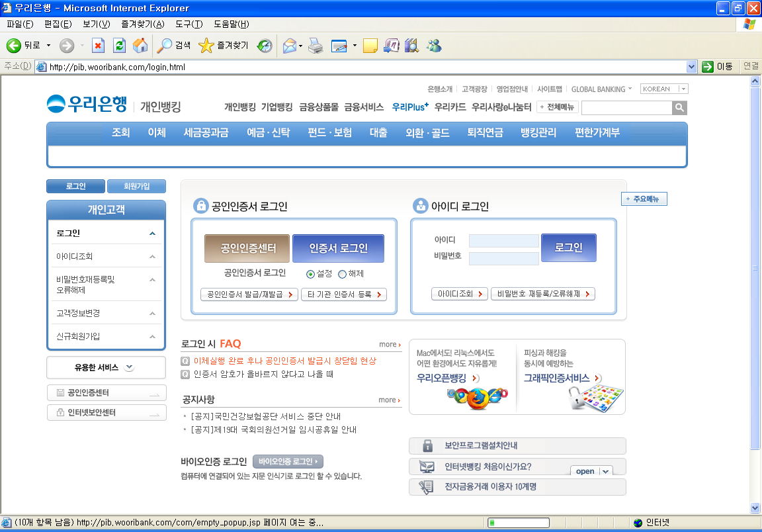Viewport: 762px width, 532px height.
Task: Click the Discuss toolbar icon next to the note
Action: [x=392, y=46]
